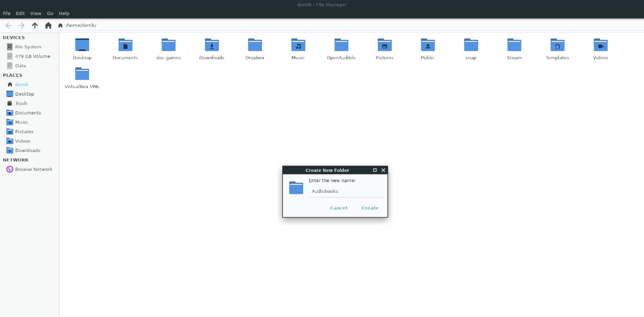The image size is (644, 317).
Task: Select the Pictures folder icon in main pane
Action: point(385,45)
